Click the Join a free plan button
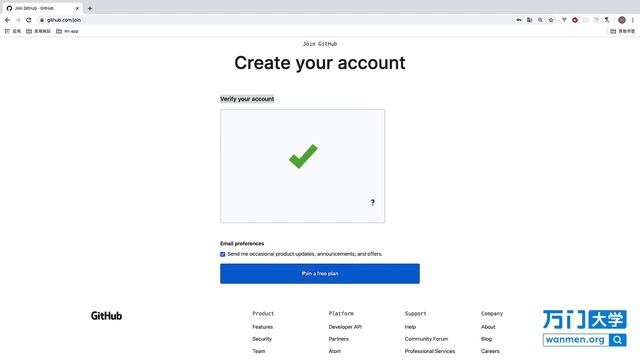 pos(320,273)
